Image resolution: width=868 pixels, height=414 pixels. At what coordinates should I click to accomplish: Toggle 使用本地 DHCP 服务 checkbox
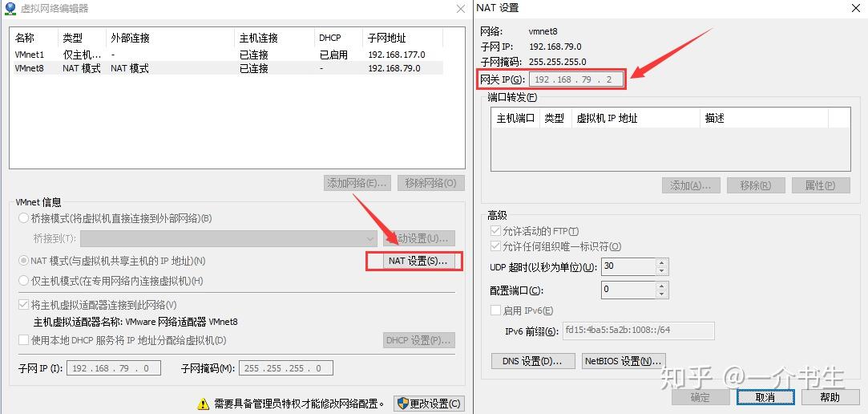(24, 340)
